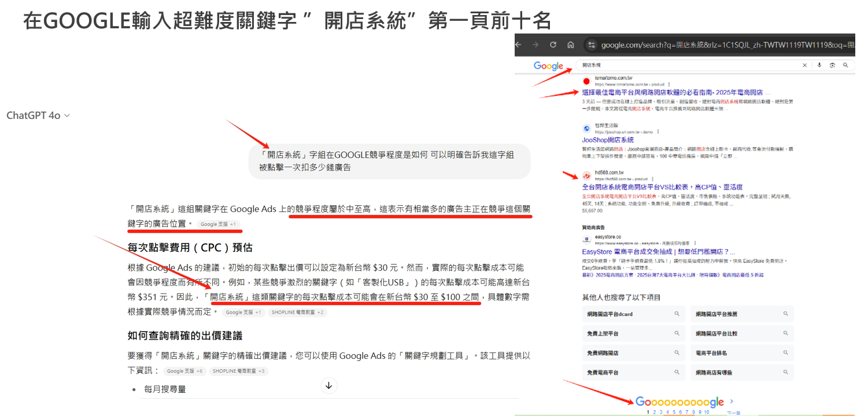Search related term 網路開店平台dcard
868x416 pixels.
(x=634, y=314)
